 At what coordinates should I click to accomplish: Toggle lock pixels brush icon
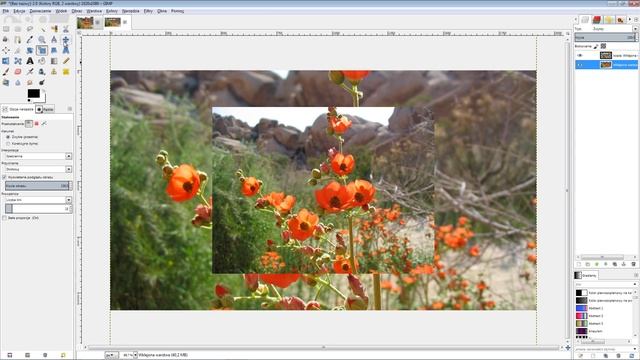coord(596,46)
